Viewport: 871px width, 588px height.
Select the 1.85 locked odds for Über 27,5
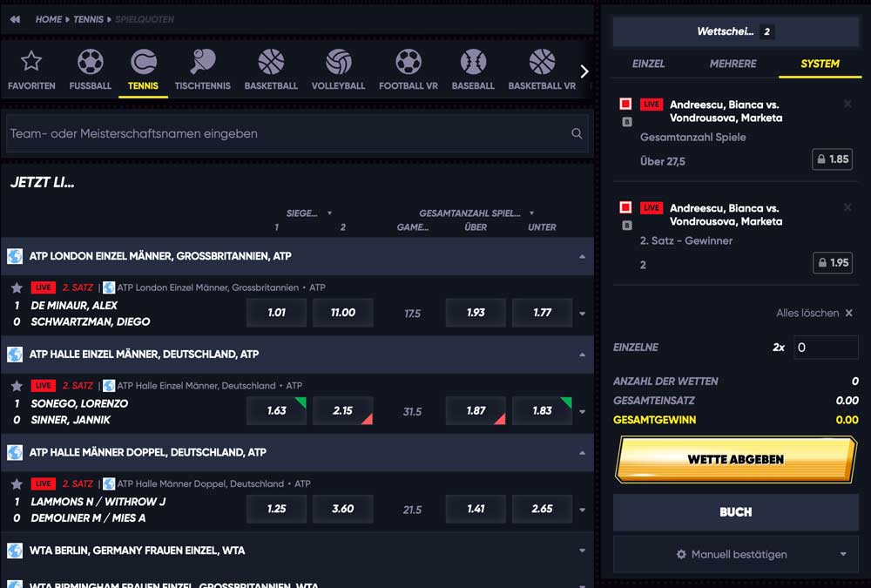pyautogui.click(x=833, y=159)
